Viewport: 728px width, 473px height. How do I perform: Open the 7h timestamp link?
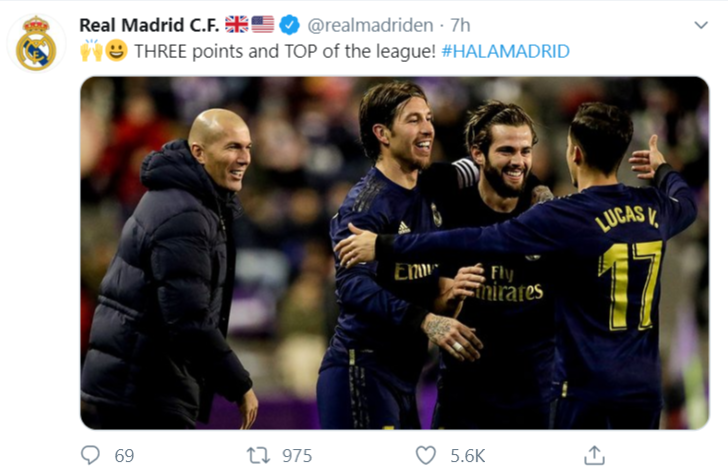tap(460, 25)
